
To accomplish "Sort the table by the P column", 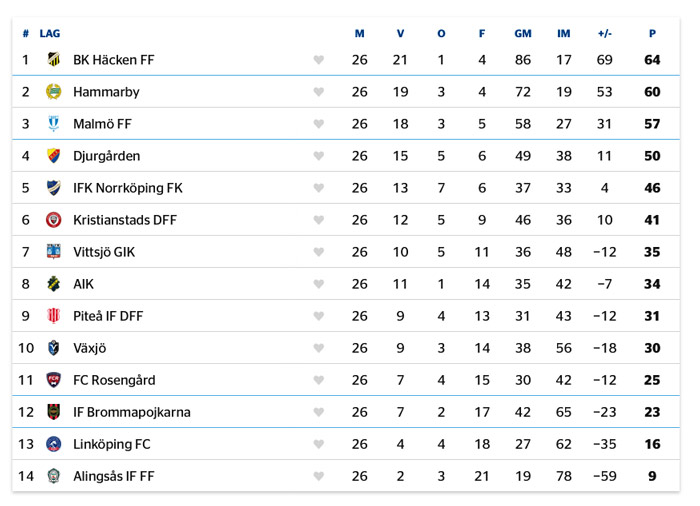I will (x=652, y=34).
